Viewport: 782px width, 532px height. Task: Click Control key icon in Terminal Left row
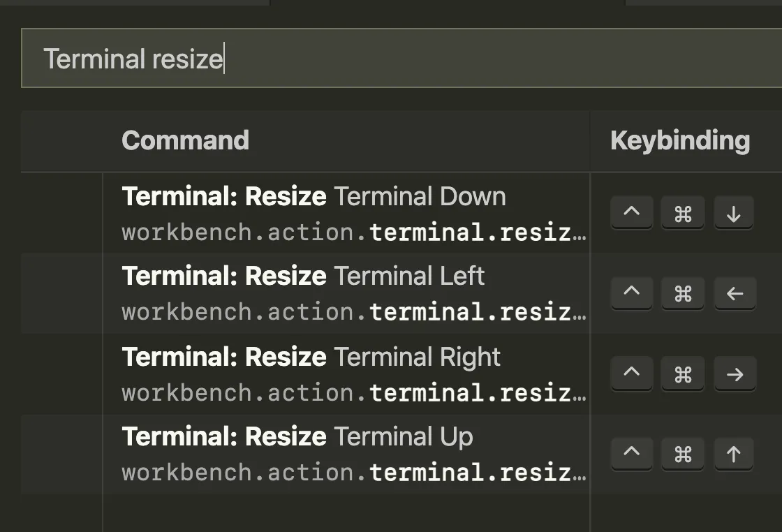pos(631,293)
